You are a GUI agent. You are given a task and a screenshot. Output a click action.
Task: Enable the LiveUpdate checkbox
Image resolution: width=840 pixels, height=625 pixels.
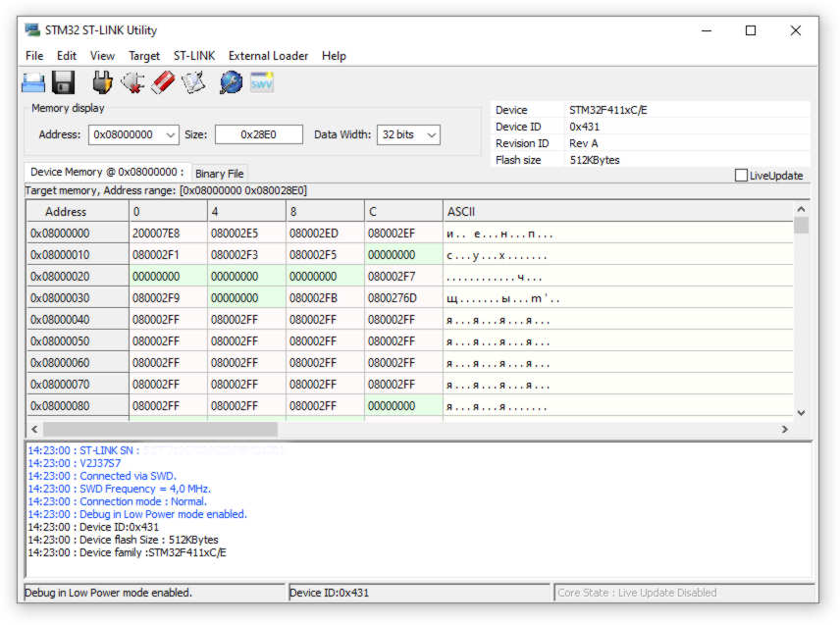pyautogui.click(x=741, y=175)
